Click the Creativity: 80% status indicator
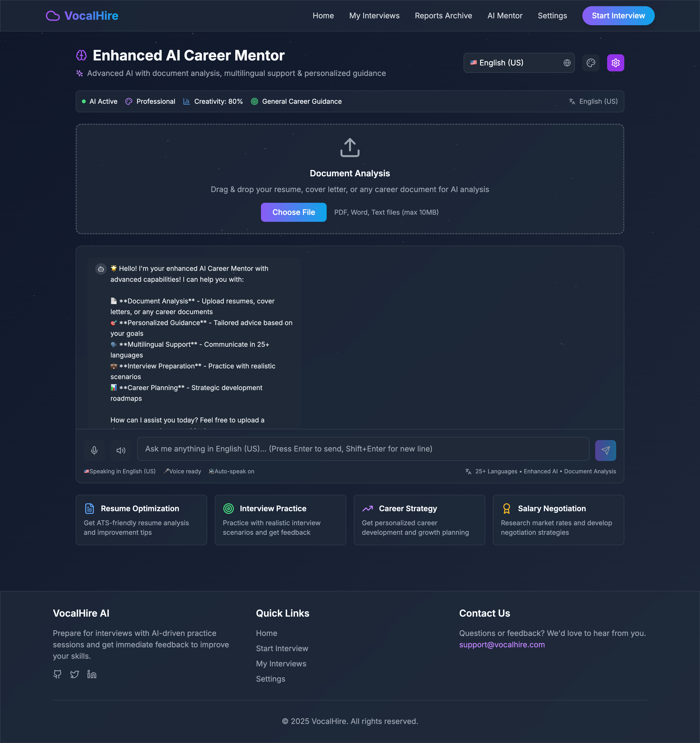700x743 pixels. 213,101
